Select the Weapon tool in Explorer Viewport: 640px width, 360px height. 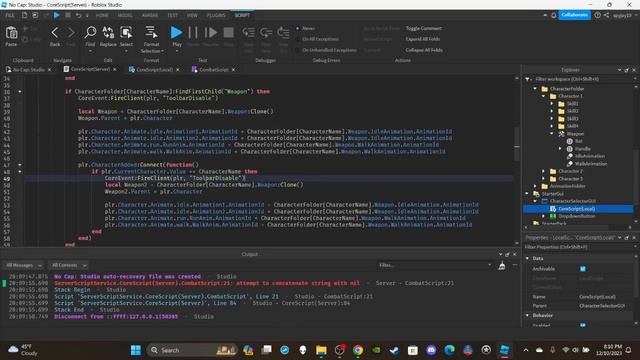tap(575, 133)
